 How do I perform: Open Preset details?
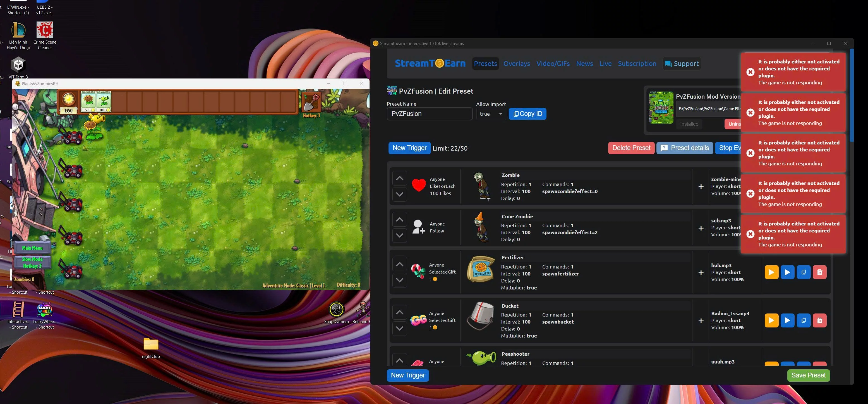[x=685, y=148]
